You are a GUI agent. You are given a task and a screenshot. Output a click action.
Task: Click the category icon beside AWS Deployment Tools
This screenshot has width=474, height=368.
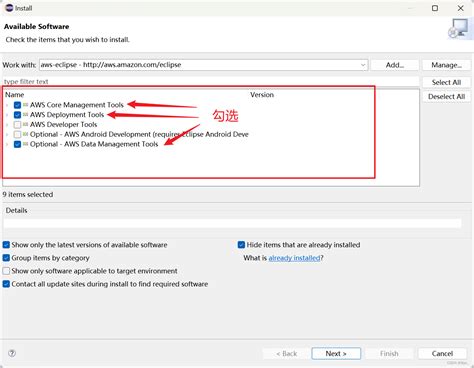(25, 115)
